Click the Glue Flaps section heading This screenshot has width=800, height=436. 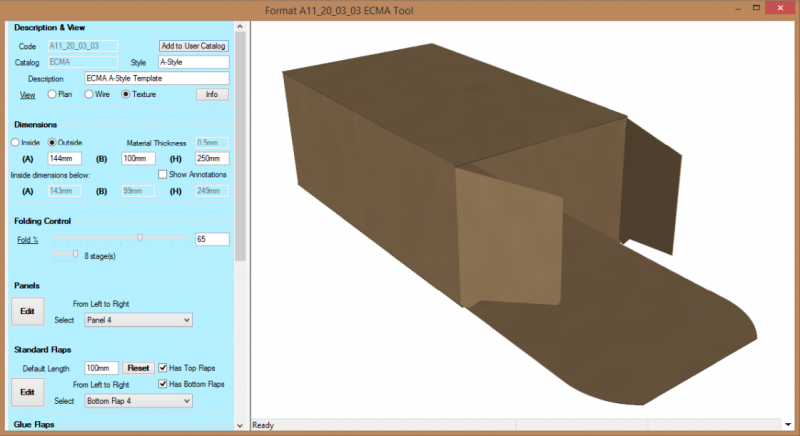pyautogui.click(x=34, y=424)
